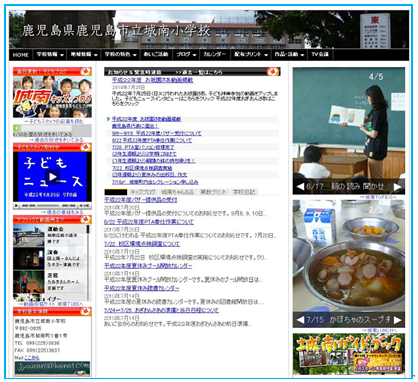The height and width of the screenshot is (382, 418).
Task: Click flower icon on 子どもスタッフ header
Action: pyautogui.click(x=86, y=147)
